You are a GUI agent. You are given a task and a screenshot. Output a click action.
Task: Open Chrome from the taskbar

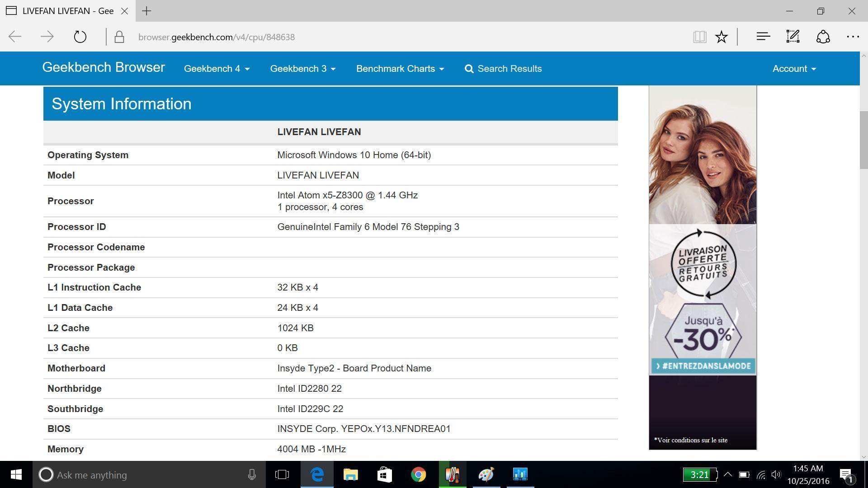pos(418,475)
